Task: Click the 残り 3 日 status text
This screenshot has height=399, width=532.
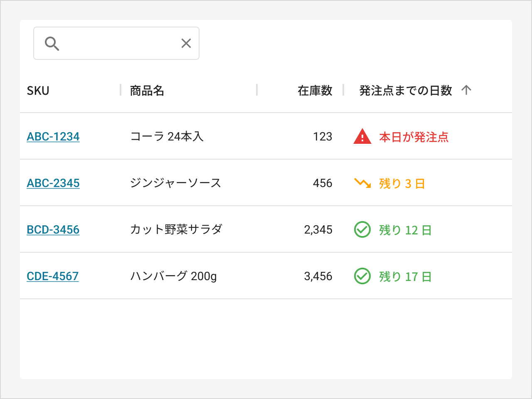Action: click(402, 184)
